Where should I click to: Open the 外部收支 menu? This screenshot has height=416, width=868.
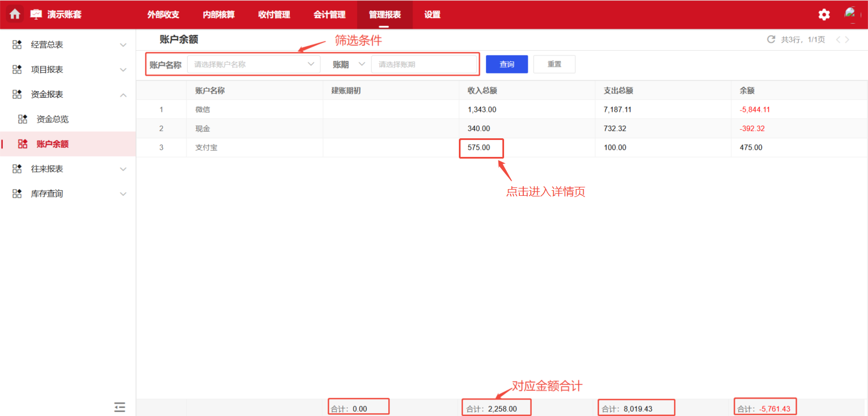(163, 15)
